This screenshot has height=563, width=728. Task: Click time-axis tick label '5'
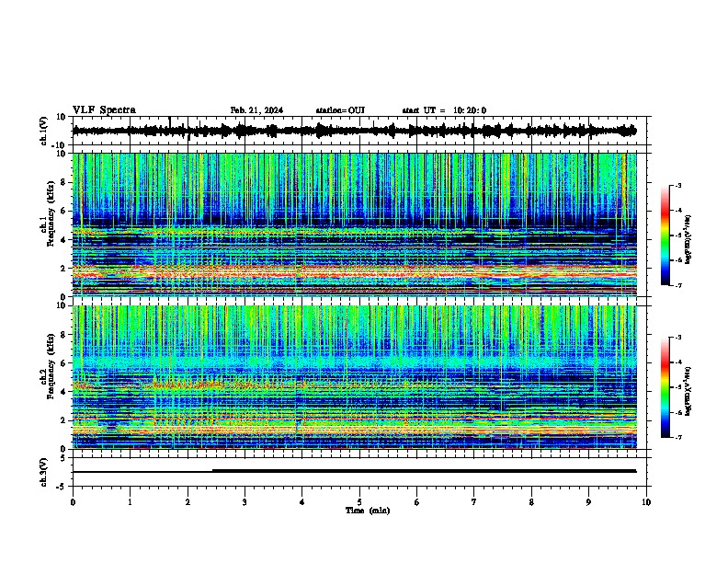pyautogui.click(x=359, y=502)
